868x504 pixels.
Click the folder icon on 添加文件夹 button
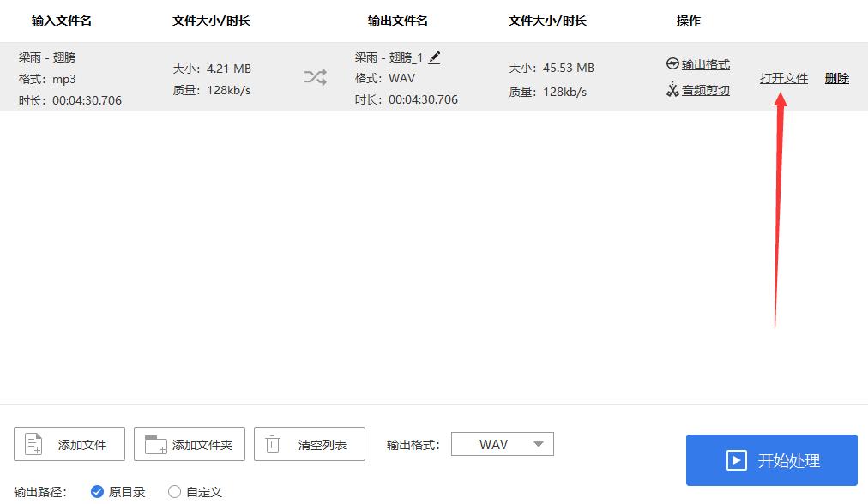(x=155, y=443)
